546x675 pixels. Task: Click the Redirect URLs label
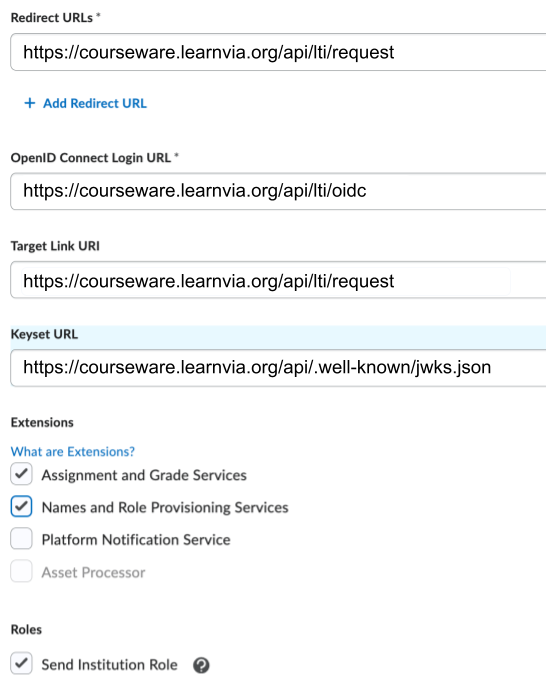click(x=52, y=18)
